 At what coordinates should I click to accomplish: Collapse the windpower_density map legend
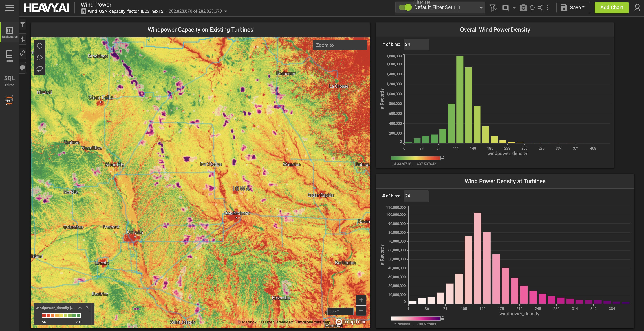(x=80, y=308)
